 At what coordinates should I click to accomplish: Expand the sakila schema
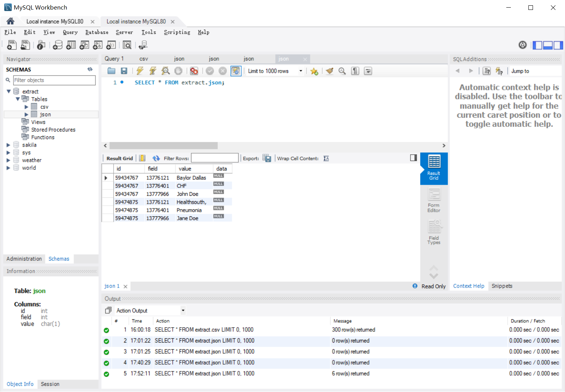tap(8, 145)
